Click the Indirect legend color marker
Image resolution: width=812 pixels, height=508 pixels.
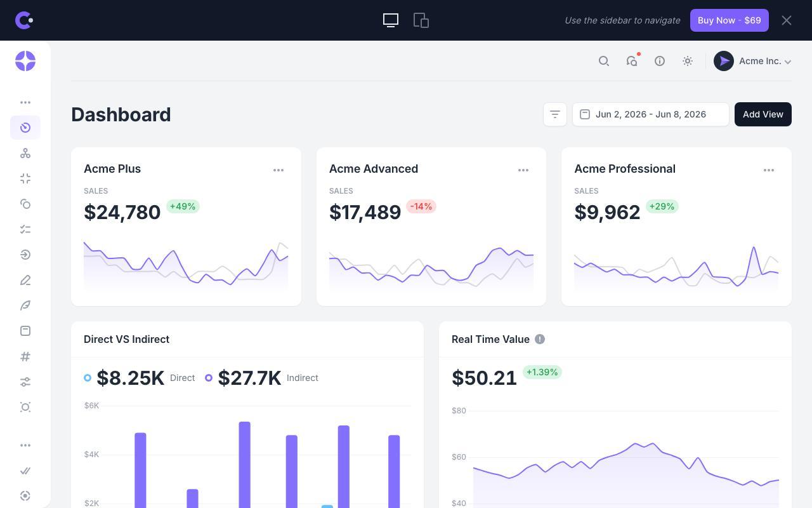tap(209, 378)
